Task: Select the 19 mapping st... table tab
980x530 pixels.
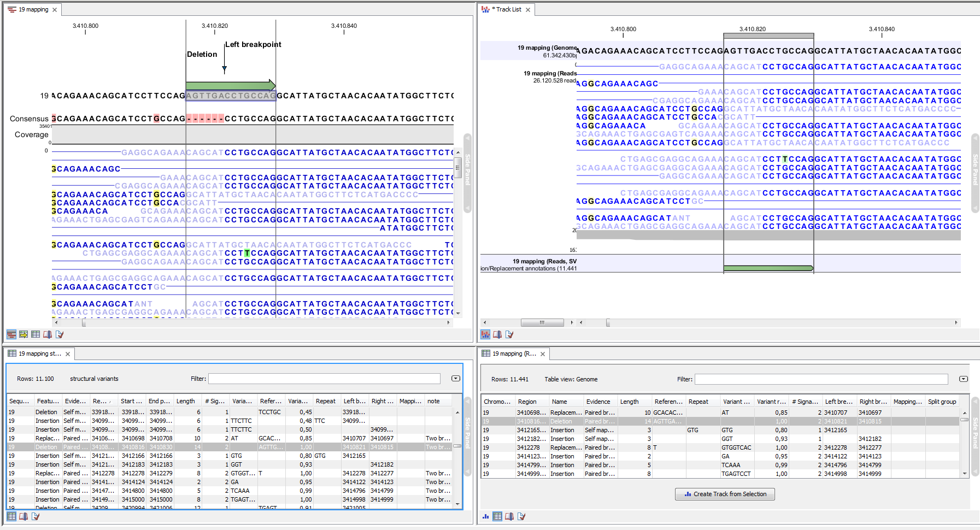Action: (x=39, y=354)
